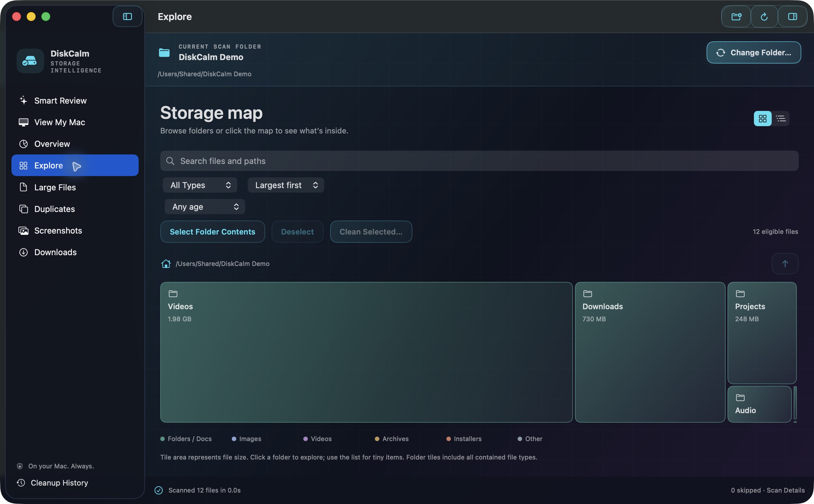
Task: Open the Videos folder tile
Action: (366, 352)
